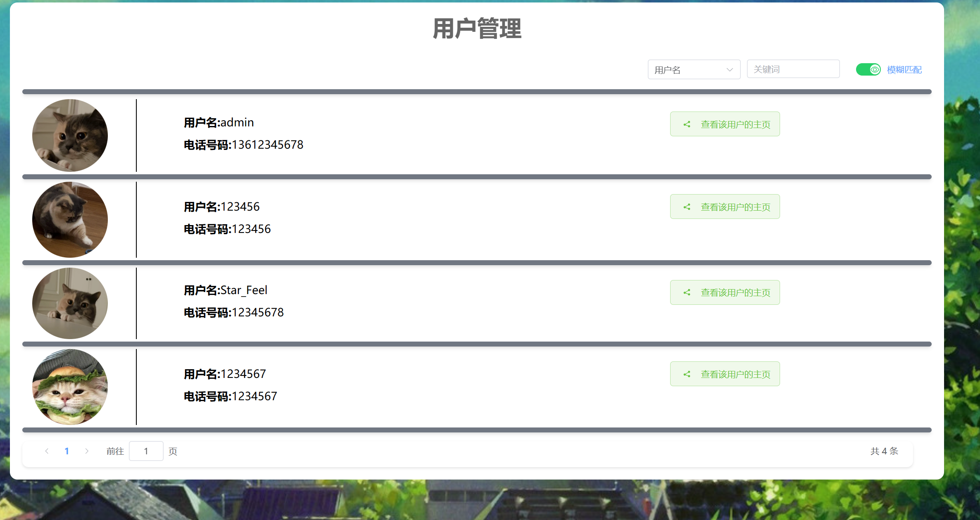The height and width of the screenshot is (520, 980).
Task: Click the eye icon inside the switch
Action: 875,69
